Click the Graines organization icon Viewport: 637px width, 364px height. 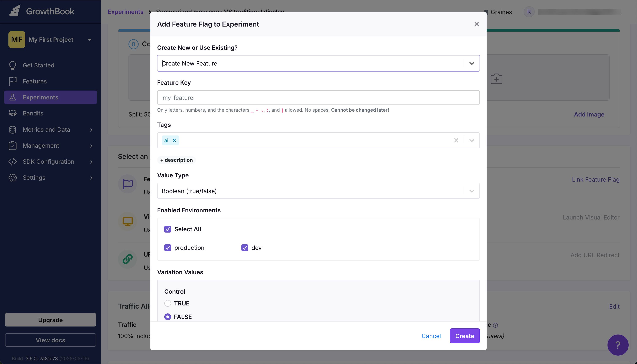click(486, 12)
